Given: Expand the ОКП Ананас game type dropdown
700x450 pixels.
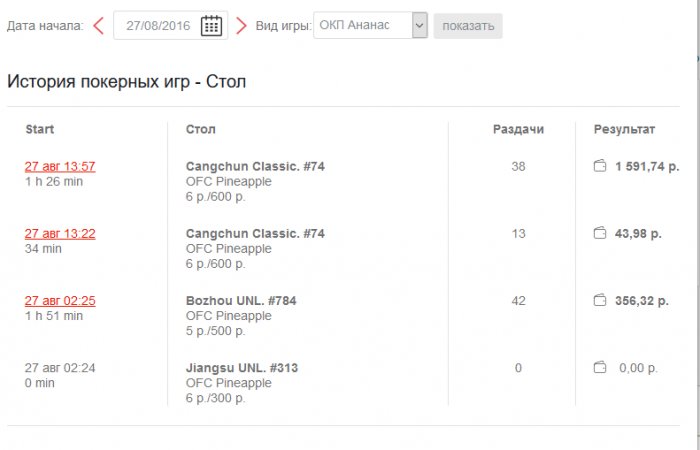Looking at the screenshot, I should pos(419,25).
